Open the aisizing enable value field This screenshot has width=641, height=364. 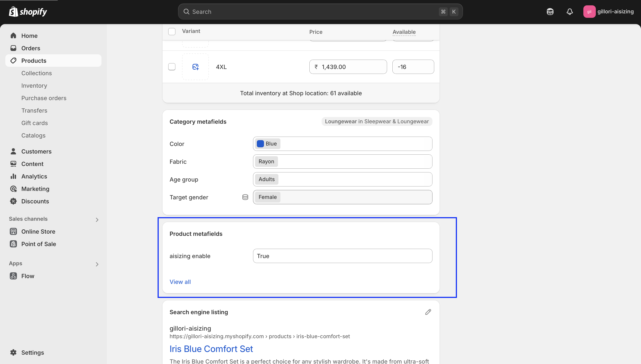click(x=343, y=256)
